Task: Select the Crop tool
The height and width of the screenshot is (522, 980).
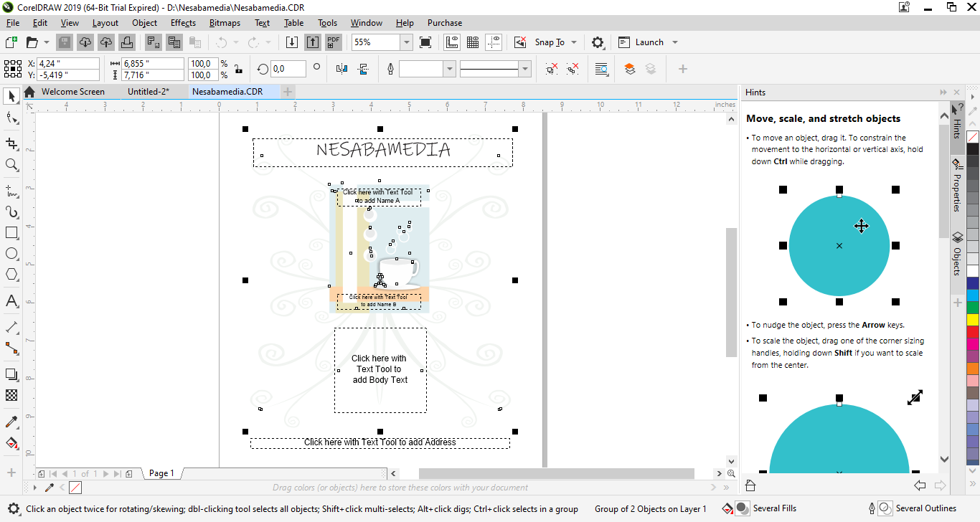Action: pos(11,143)
